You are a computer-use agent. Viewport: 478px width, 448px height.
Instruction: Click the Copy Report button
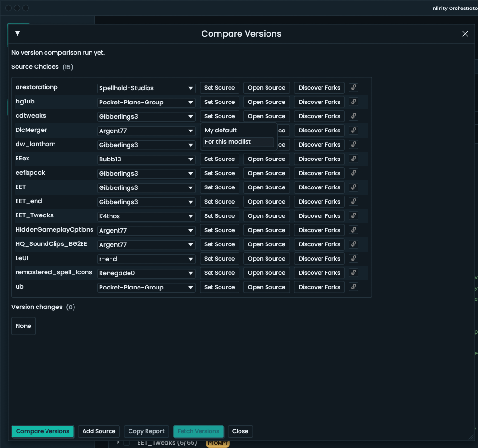point(147,431)
